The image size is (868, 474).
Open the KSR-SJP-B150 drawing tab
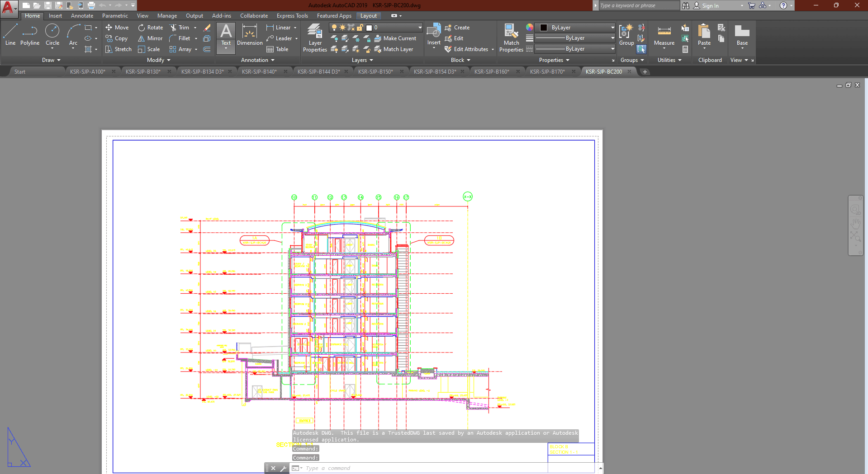click(375, 71)
